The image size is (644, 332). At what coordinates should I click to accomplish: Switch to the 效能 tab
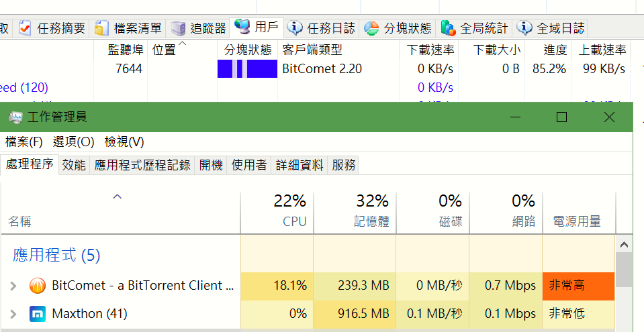[x=74, y=165]
